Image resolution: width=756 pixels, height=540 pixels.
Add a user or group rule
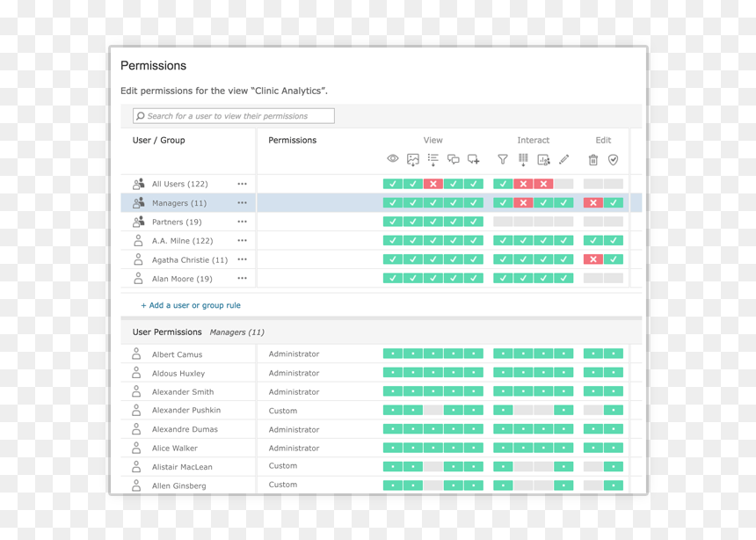tap(191, 305)
